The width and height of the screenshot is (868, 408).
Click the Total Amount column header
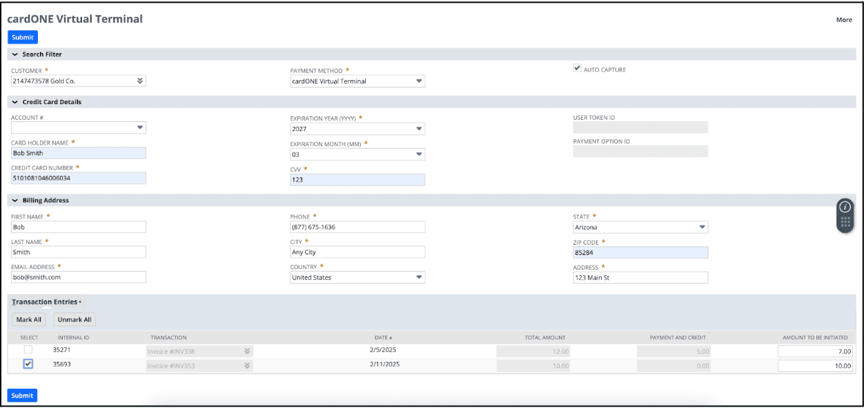click(x=545, y=338)
